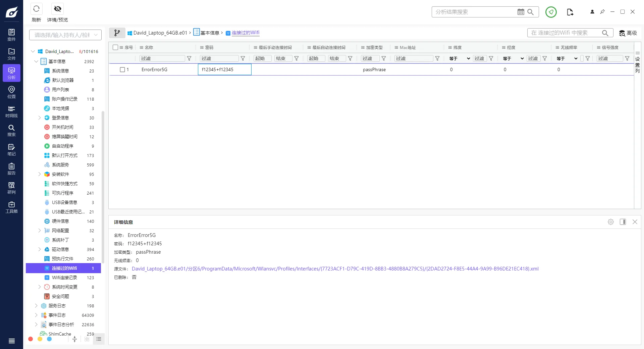Check the select-all checkbox in table header
This screenshot has height=349, width=644.
115,47
